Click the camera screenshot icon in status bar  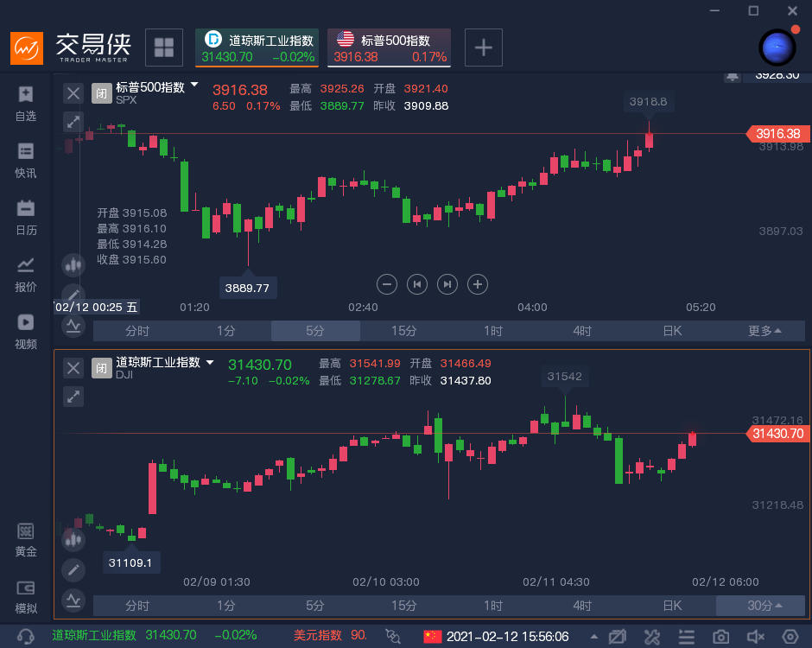(722, 635)
